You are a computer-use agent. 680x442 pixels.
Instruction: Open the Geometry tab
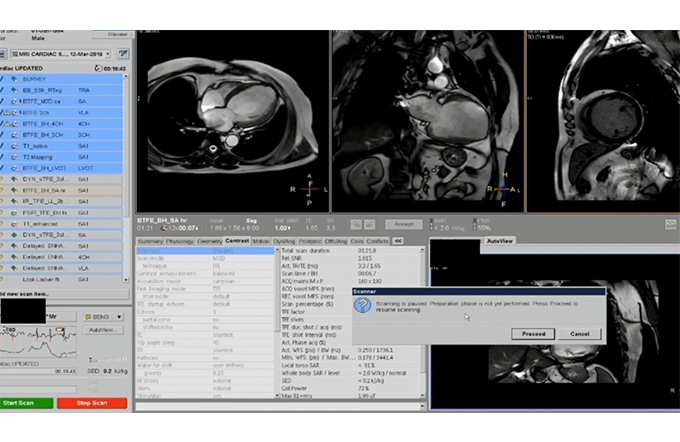pos(209,241)
